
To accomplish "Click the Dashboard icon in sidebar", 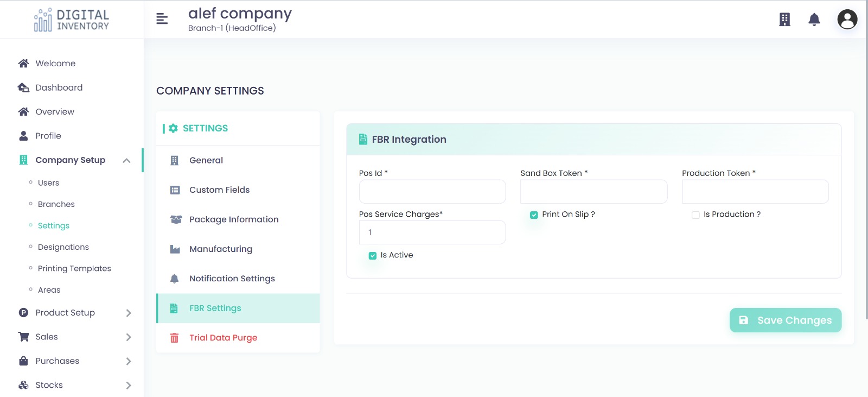I will pyautogui.click(x=23, y=87).
